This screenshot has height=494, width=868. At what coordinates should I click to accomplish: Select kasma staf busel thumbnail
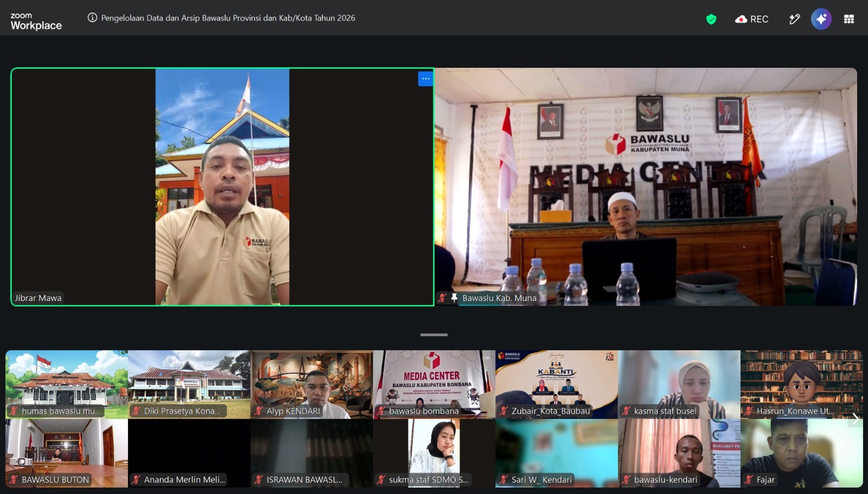pos(679,384)
